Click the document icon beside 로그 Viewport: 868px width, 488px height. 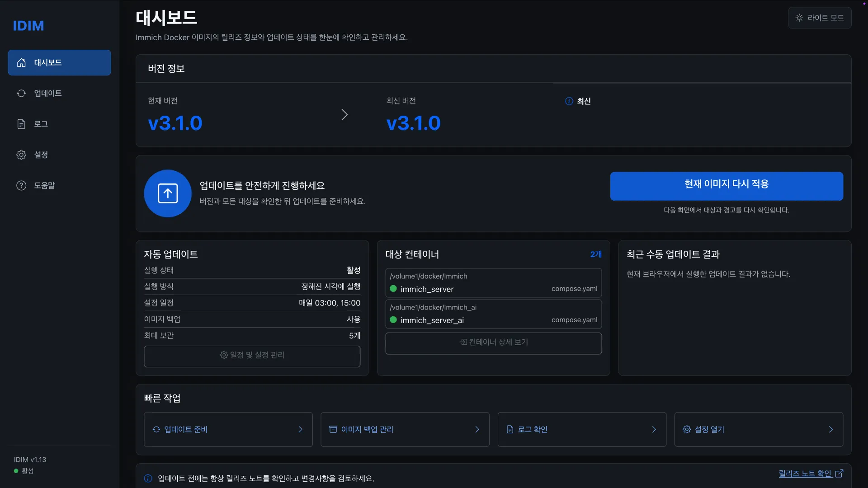[x=21, y=124]
